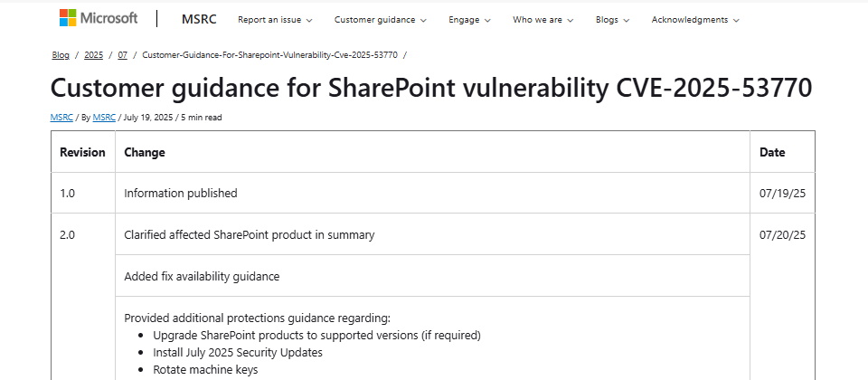868x380 pixels.
Task: Open the 2025 breadcrumb link
Action: pyautogui.click(x=93, y=55)
